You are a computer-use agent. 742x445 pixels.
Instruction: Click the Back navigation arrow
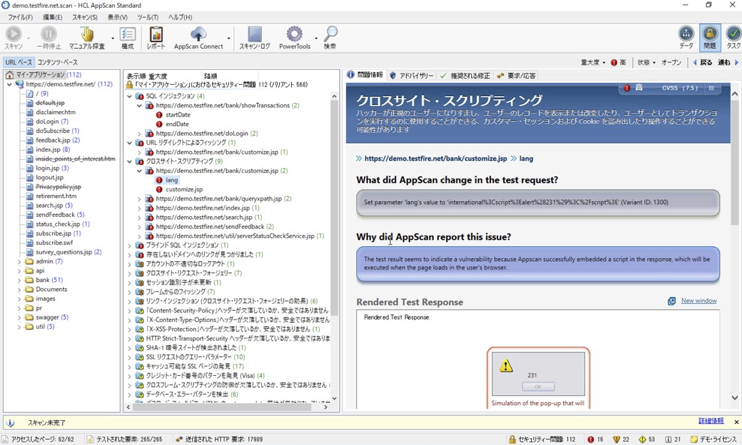tap(695, 62)
